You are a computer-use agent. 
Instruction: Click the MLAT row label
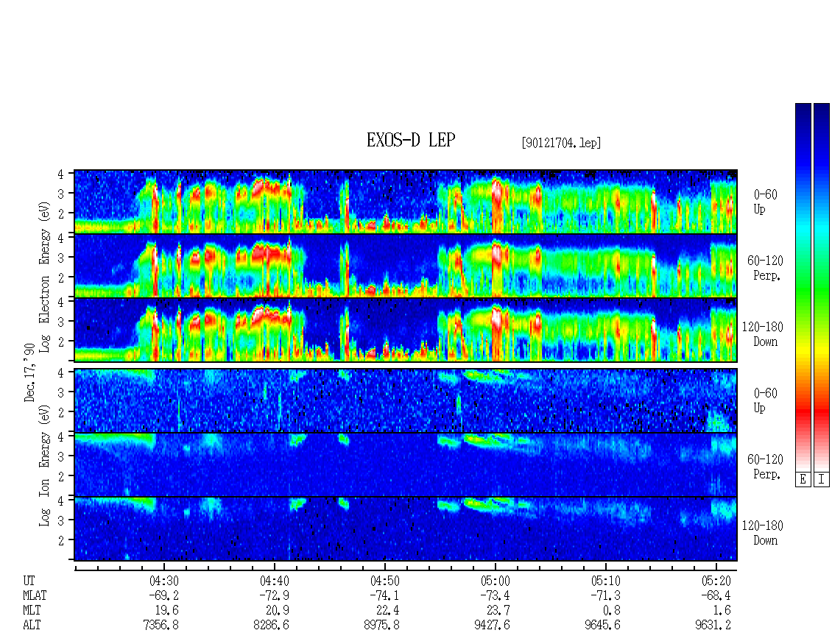click(35, 595)
